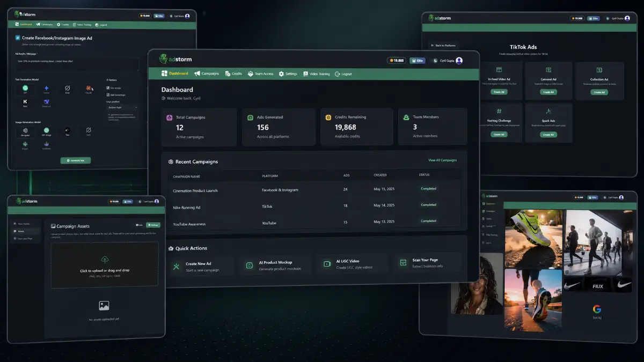The image size is (644, 362).
Task: Click Create Ad under Hashtag Challenge
Action: point(499,134)
